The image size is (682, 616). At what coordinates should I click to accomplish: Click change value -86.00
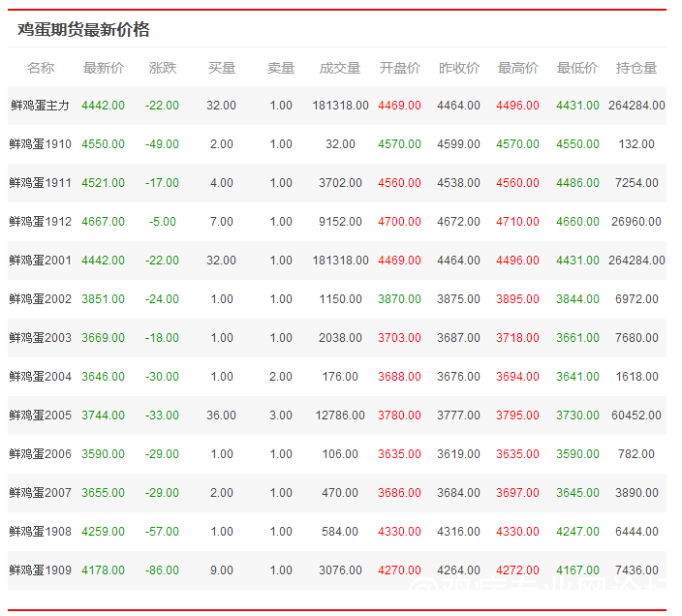[162, 570]
